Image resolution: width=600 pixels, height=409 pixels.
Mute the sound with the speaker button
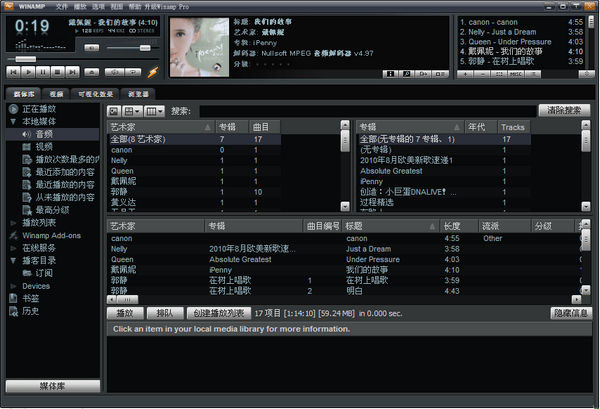point(92,48)
